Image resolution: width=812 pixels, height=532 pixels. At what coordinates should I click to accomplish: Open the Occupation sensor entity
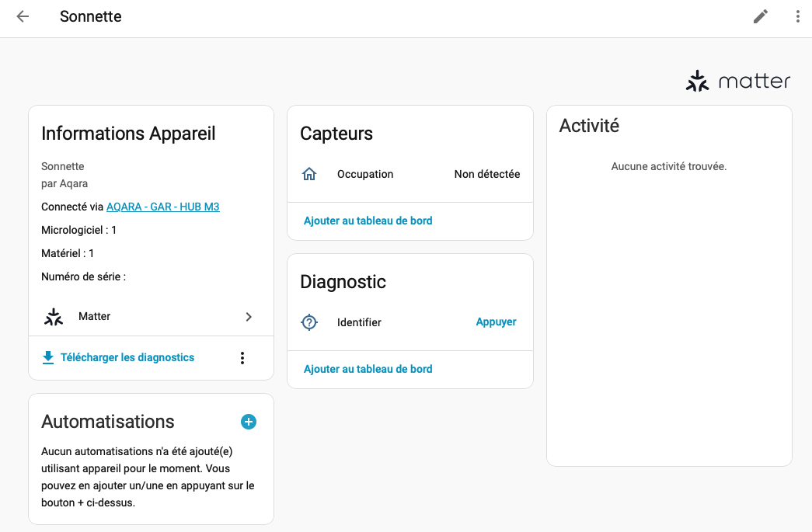pyautogui.click(x=365, y=175)
